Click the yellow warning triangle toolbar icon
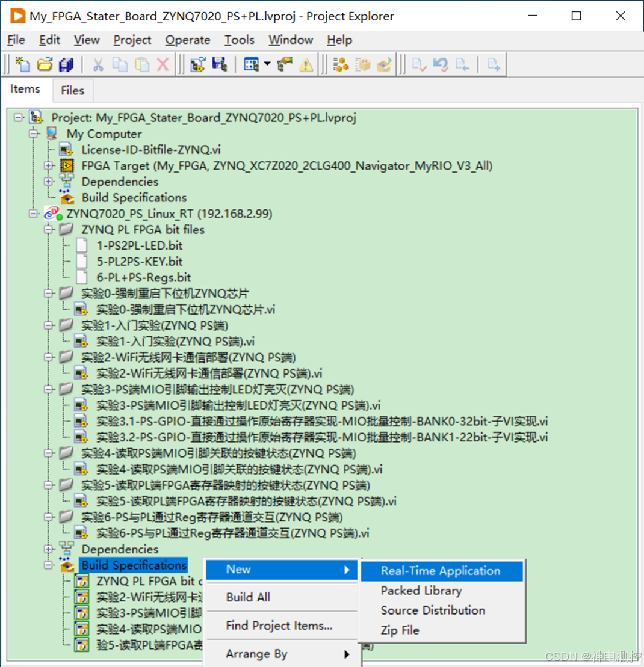The width and height of the screenshot is (644, 667). point(306,65)
